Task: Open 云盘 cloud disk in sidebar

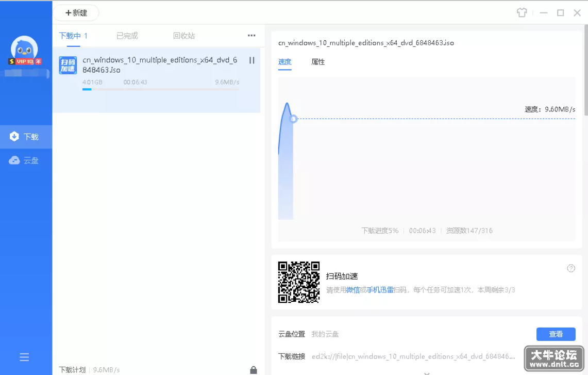Action: [x=26, y=160]
